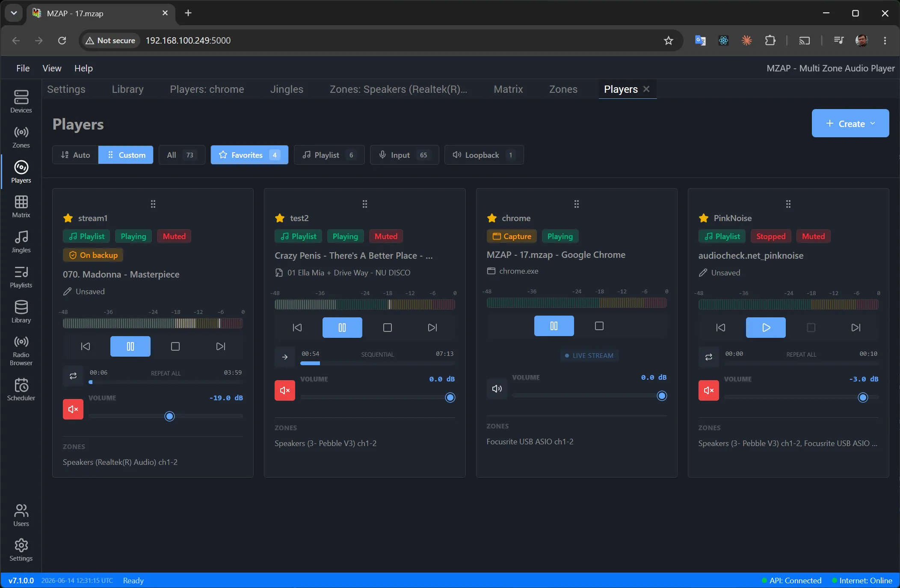Screen dimensions: 900x588
Task: Open Library in the left sidebar
Action: pos(21,312)
